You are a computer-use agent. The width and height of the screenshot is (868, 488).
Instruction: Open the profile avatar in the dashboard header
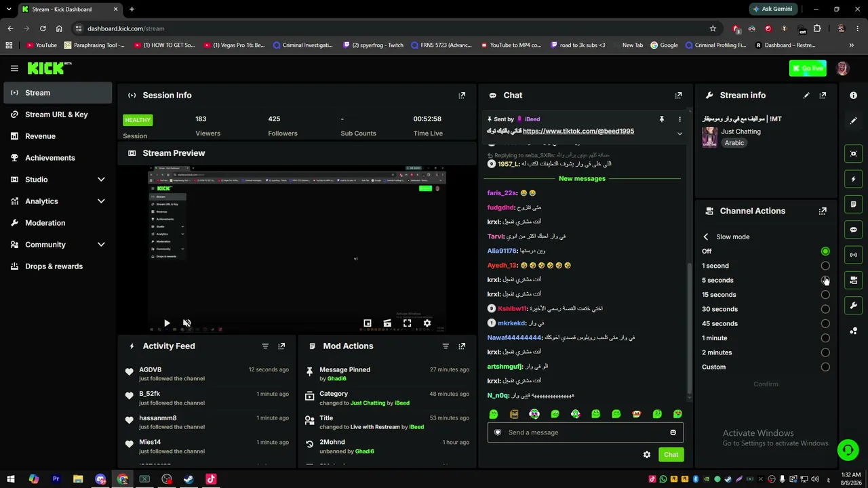point(842,68)
